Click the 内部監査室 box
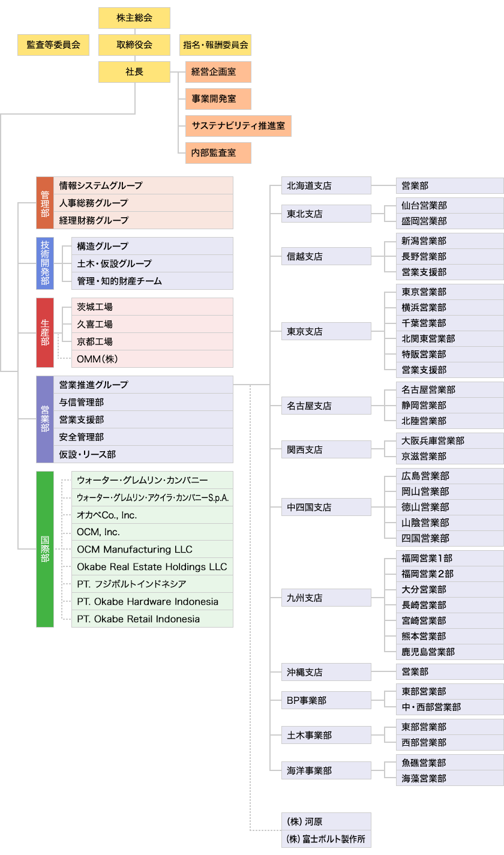504x855 pixels. [x=218, y=153]
